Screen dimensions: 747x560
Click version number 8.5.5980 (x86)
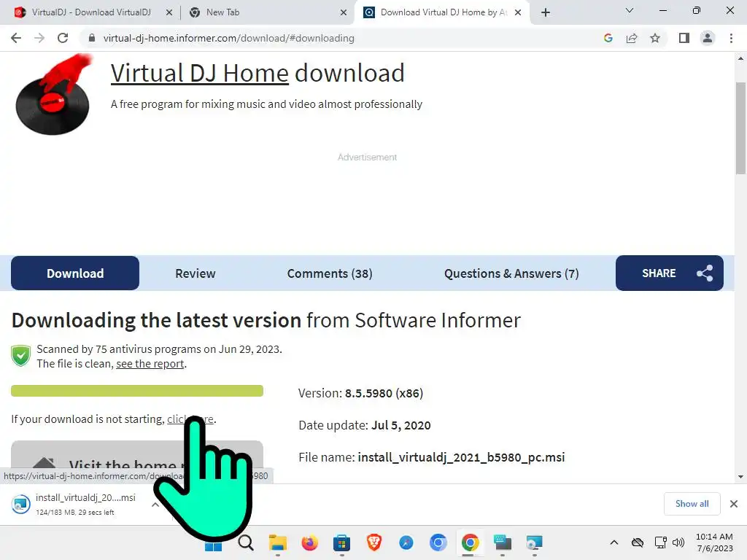(x=384, y=393)
